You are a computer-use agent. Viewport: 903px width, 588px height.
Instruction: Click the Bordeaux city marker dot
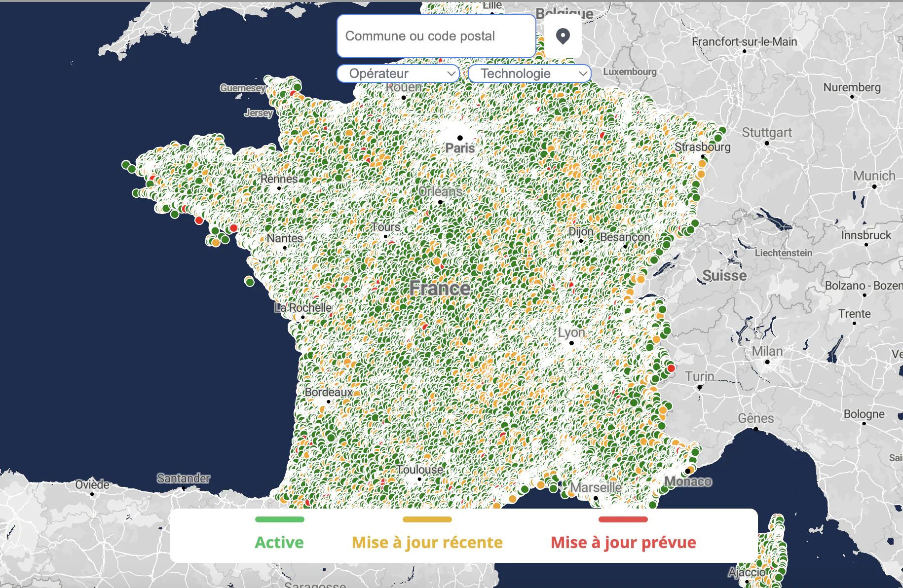click(329, 402)
